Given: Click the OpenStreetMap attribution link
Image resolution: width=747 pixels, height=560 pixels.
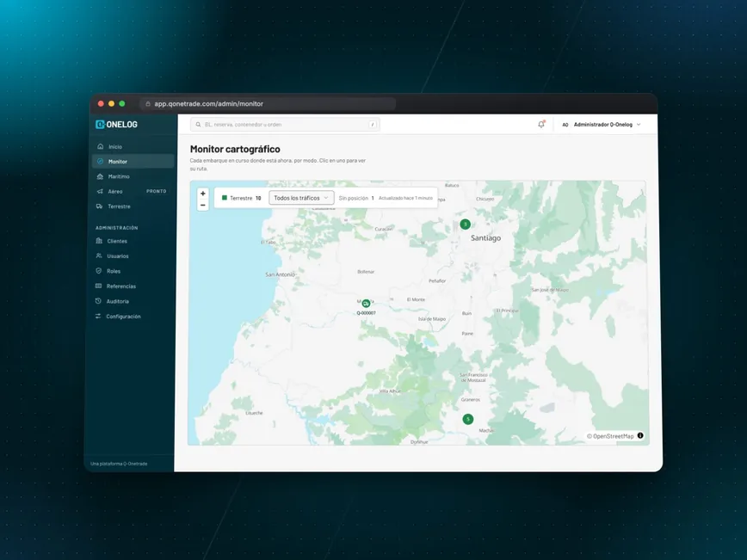Looking at the screenshot, I should click(613, 436).
